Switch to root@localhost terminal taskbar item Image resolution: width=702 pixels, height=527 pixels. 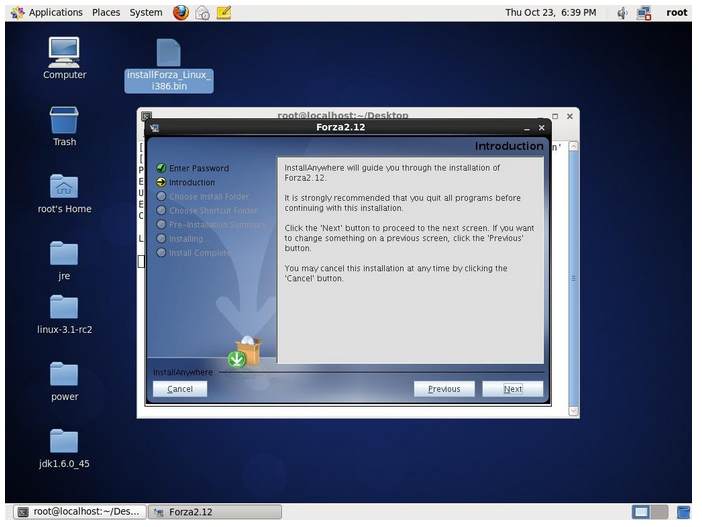80,512
